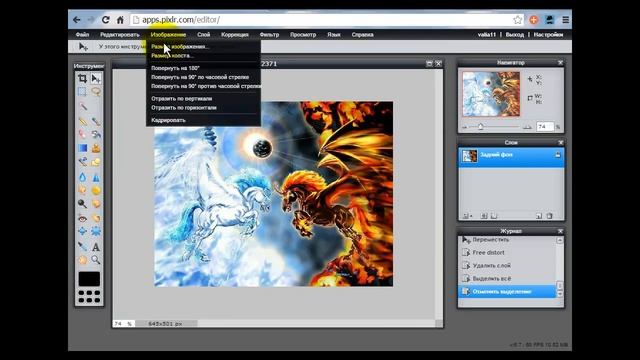
Task: Click the delete layer trash icon
Action: (549, 216)
